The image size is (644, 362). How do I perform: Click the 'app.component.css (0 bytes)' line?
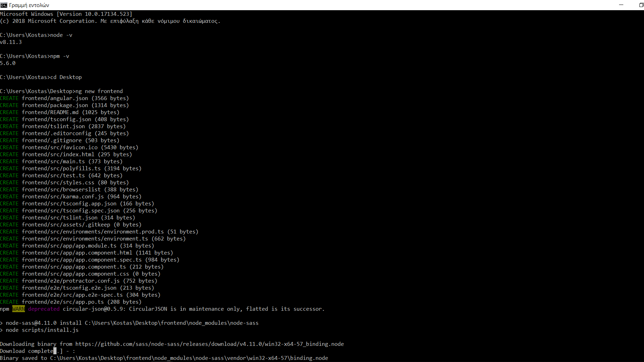click(x=80, y=274)
